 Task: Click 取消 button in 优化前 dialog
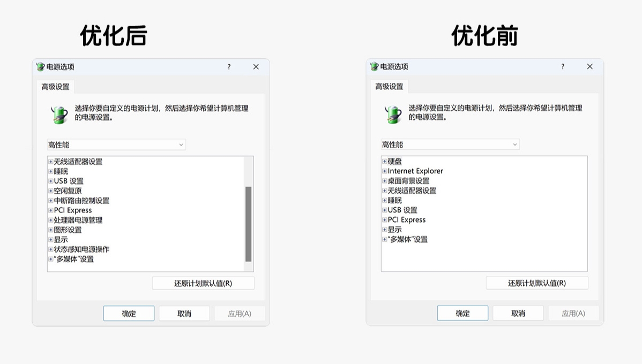[x=518, y=314]
